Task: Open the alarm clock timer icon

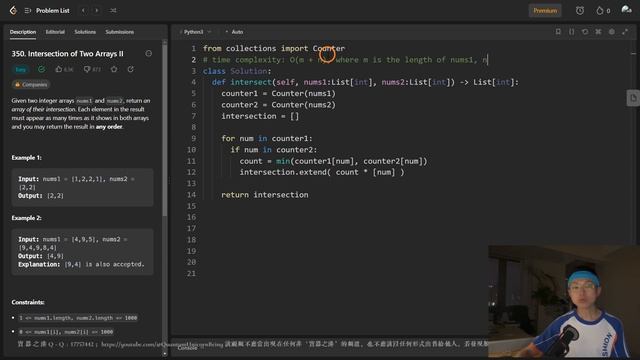Action: [x=580, y=11]
